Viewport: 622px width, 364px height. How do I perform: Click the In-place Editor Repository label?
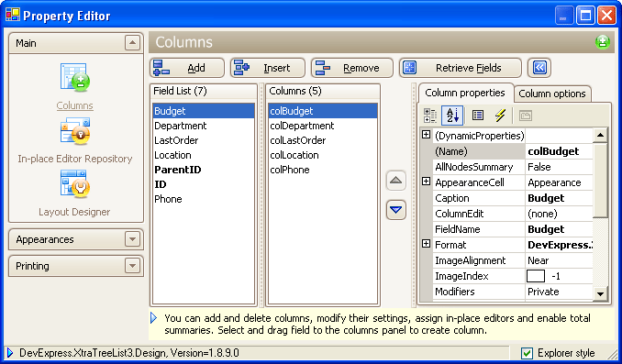point(75,159)
